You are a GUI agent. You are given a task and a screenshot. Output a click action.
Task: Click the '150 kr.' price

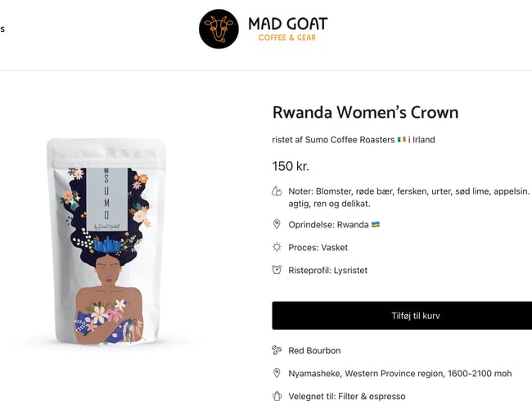291,166
